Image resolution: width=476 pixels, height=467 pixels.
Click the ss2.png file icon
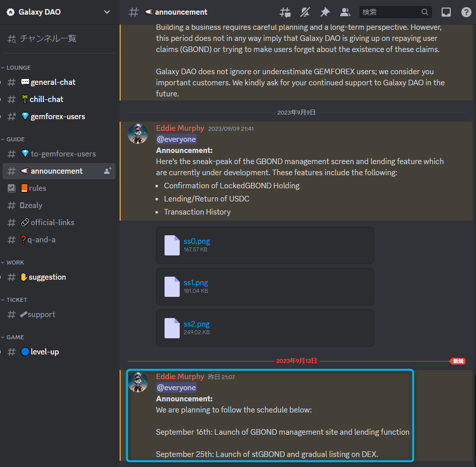click(172, 328)
